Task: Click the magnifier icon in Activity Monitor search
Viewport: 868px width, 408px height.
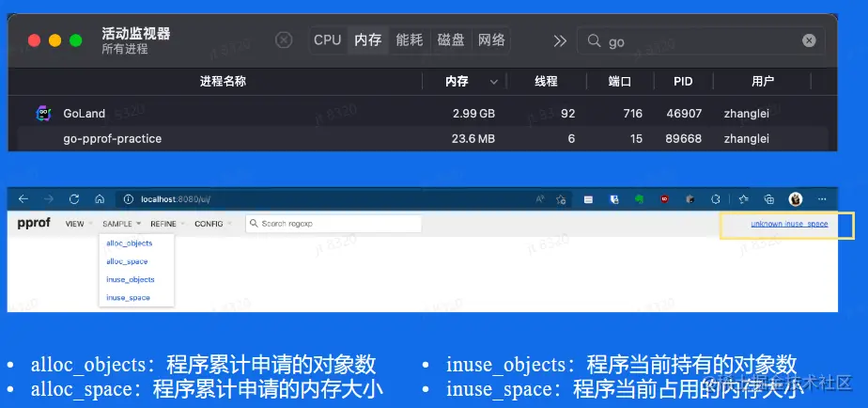Action: point(594,40)
